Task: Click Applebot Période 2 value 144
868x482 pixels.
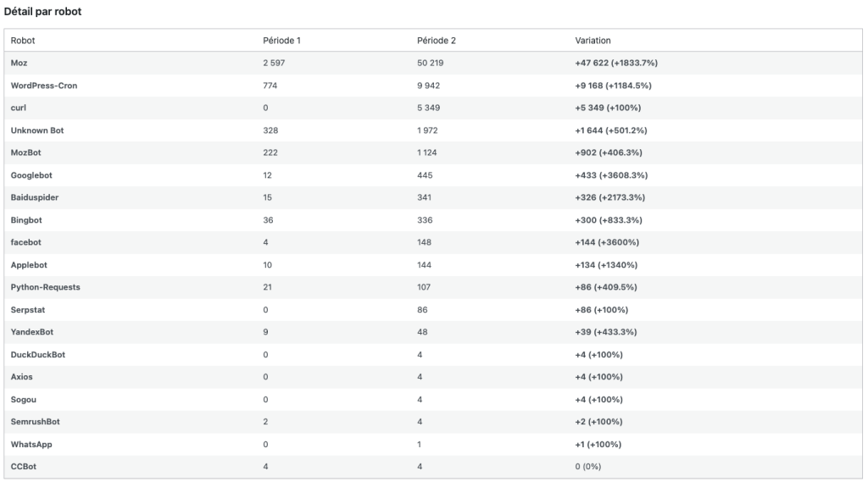Action: tap(424, 265)
